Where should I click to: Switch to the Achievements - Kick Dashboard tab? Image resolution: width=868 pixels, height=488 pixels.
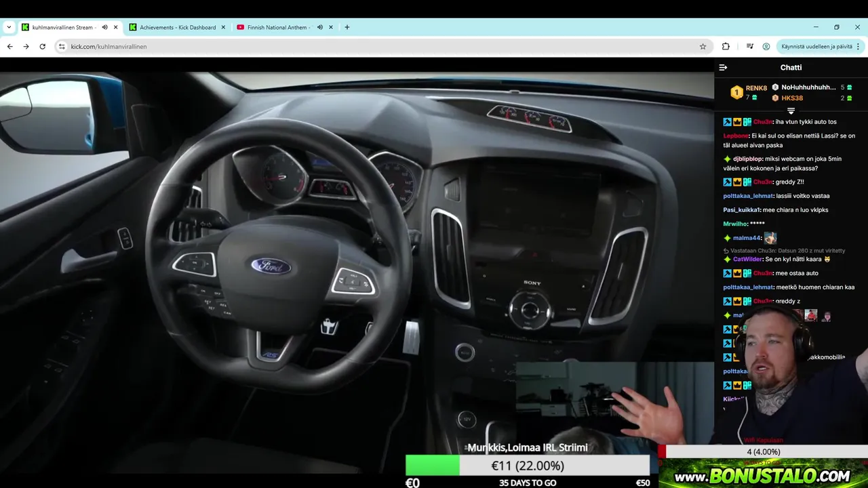click(178, 27)
